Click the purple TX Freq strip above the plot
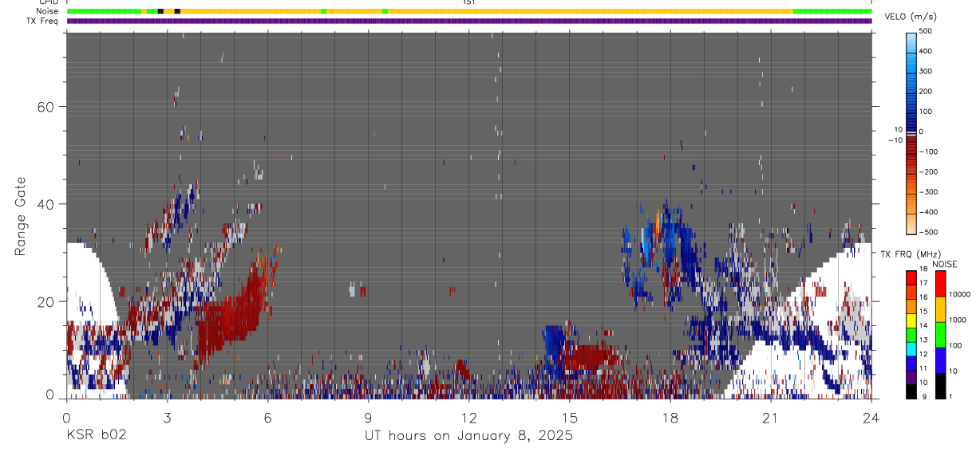The height and width of the screenshot is (452, 980). click(x=469, y=21)
